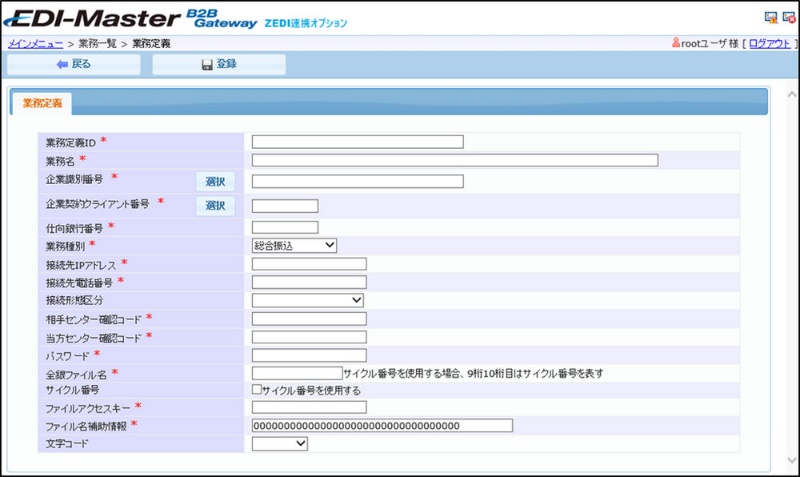Viewport: 800px width, 477px height.
Task: Click the 接続先IPアドレス input field
Action: tap(309, 264)
